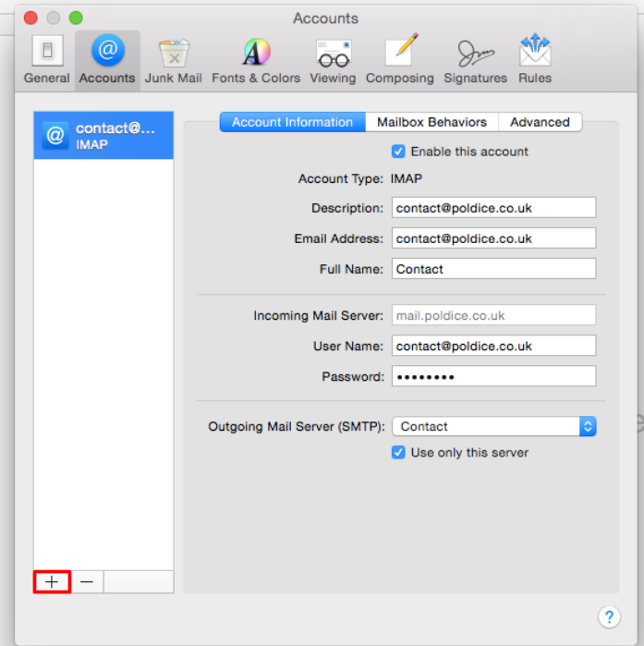Select the Accounts toolbar icon
This screenshot has height=646, width=644.
tap(107, 59)
